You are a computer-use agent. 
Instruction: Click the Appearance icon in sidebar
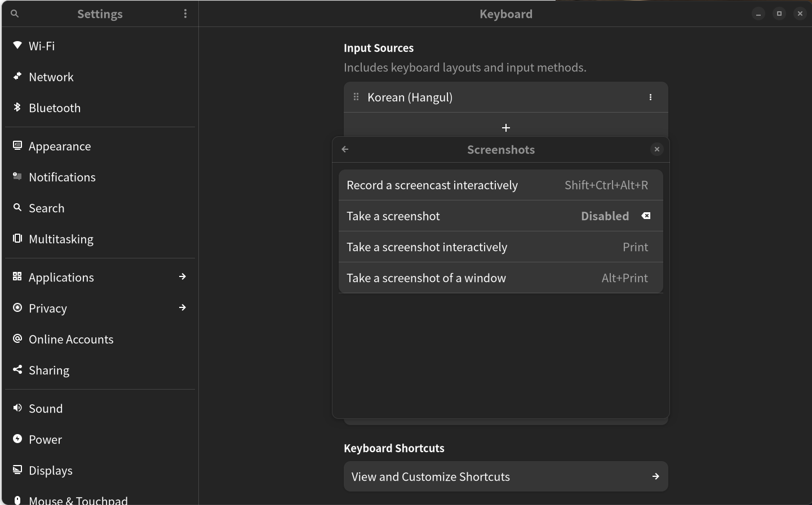[x=17, y=145]
